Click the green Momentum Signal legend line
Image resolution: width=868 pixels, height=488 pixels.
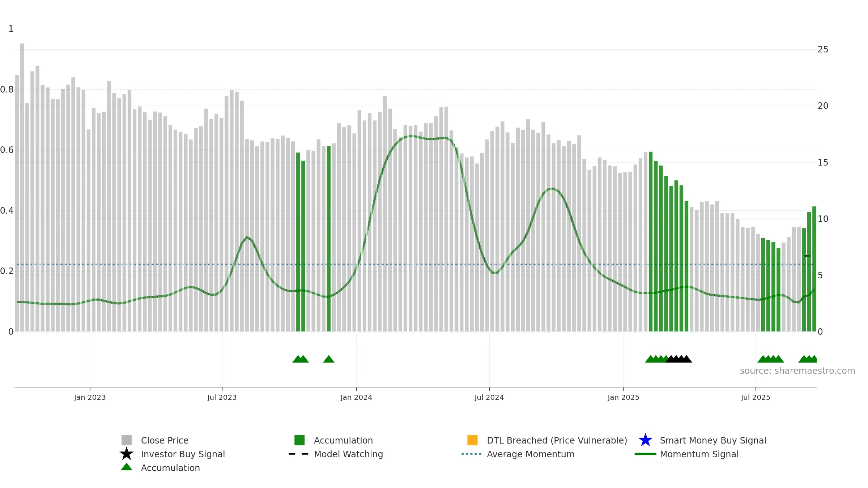coord(645,454)
